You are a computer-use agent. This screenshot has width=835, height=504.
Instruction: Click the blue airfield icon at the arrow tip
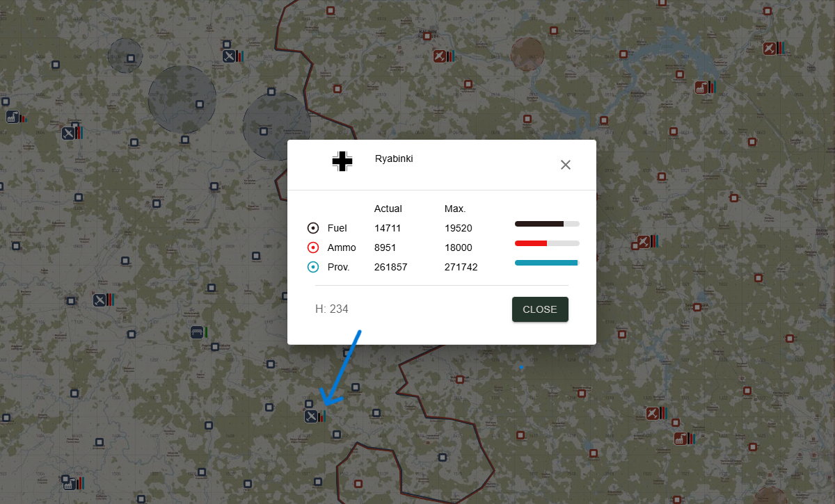click(x=311, y=416)
